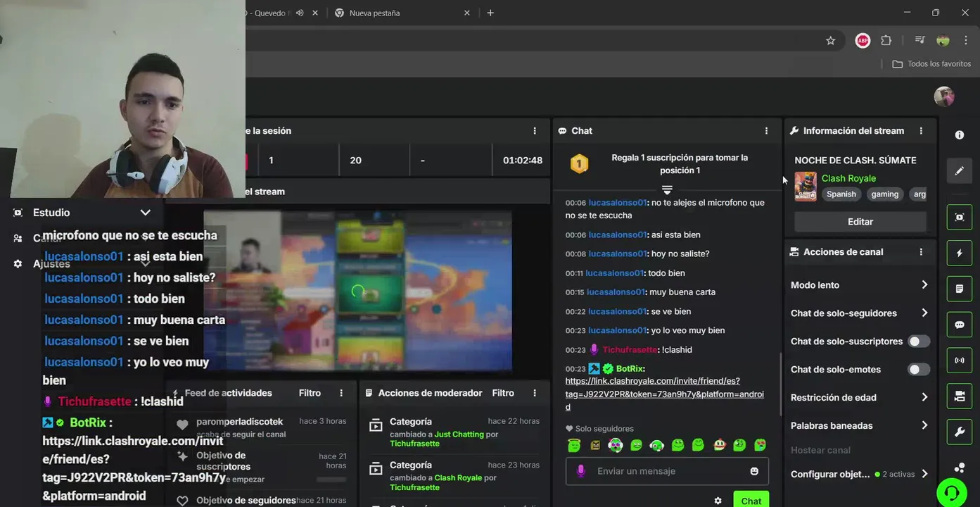Viewport: 980px width, 507px height.
Task: Click the three-dots cluster icon in the right sidebar
Action: pos(959,467)
